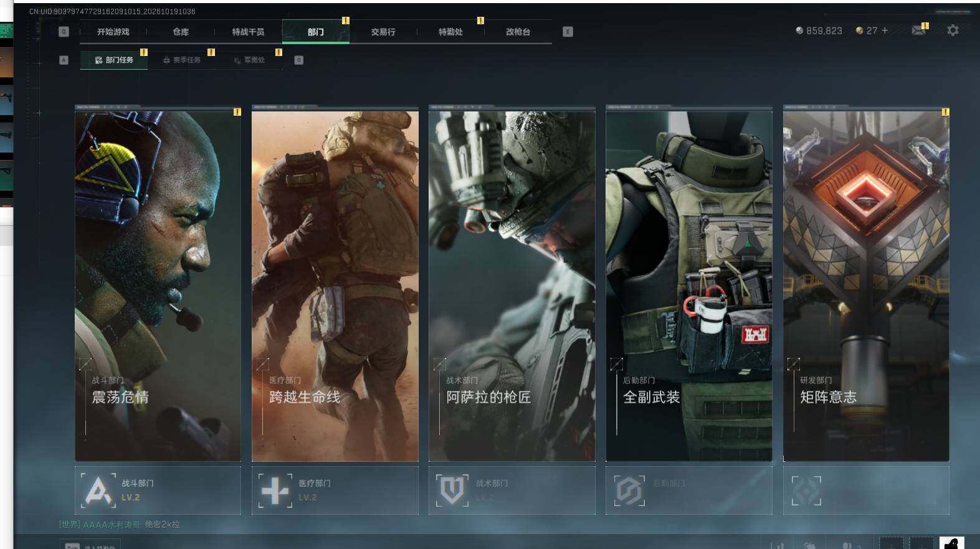This screenshot has height=549, width=980.
Task: Click the 战斗部门 LV.2 panel
Action: 158,490
